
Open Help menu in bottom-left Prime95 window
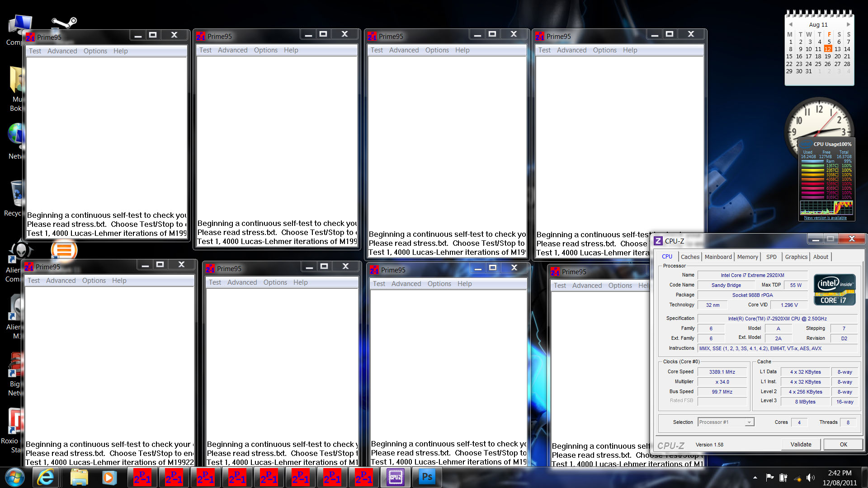coord(119,281)
